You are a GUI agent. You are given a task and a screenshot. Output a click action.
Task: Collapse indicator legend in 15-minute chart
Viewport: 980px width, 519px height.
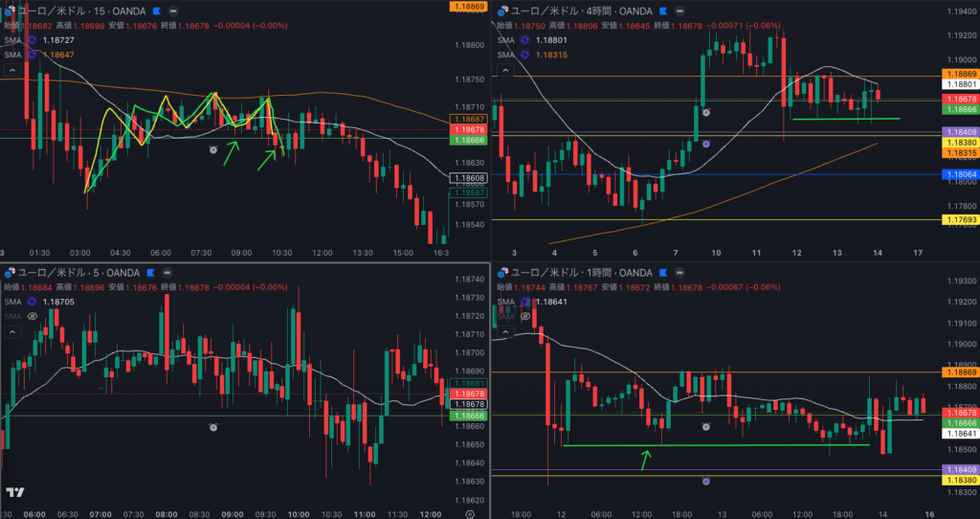coord(12,70)
